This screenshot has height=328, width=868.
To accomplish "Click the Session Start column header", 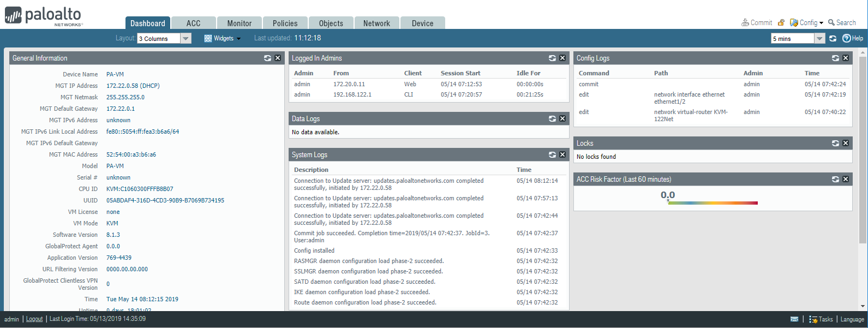I will coord(460,73).
